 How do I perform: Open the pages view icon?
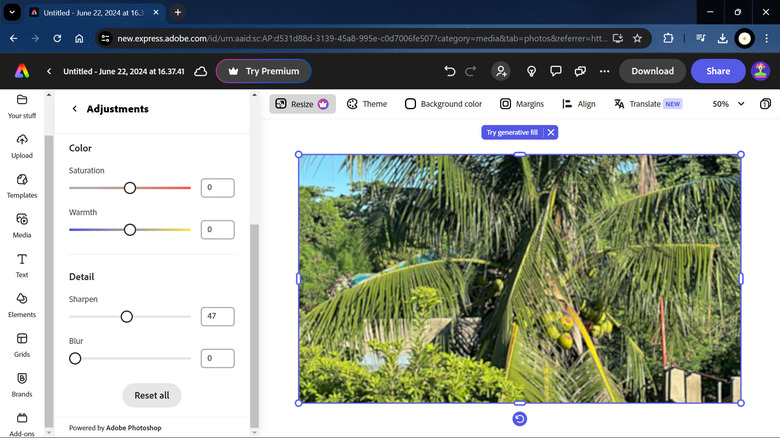pos(765,104)
